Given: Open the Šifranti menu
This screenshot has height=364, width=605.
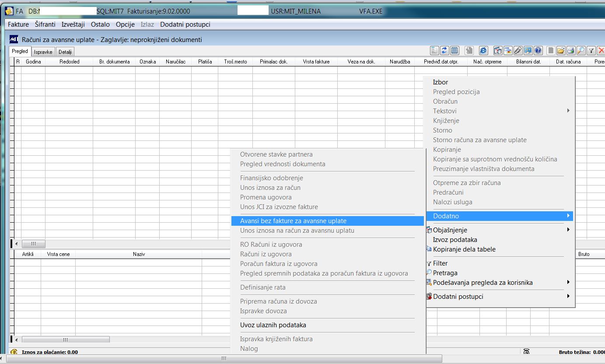Looking at the screenshot, I should coord(45,24).
